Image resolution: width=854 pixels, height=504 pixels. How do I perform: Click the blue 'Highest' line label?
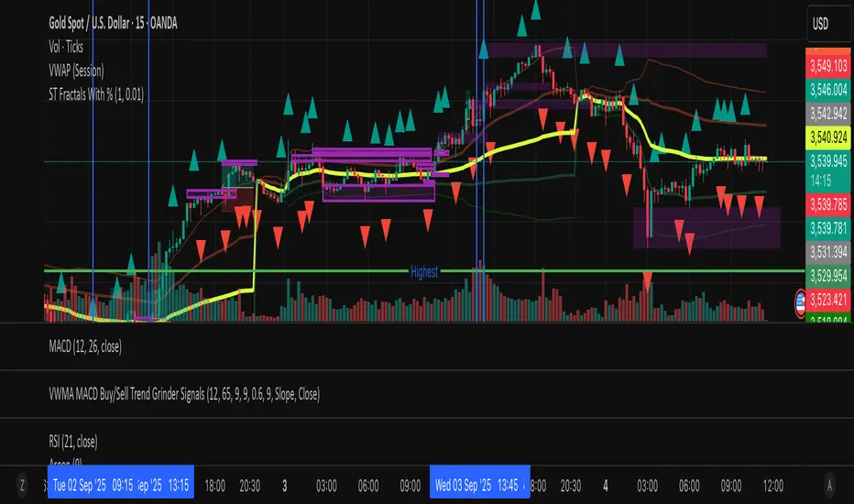tap(424, 271)
